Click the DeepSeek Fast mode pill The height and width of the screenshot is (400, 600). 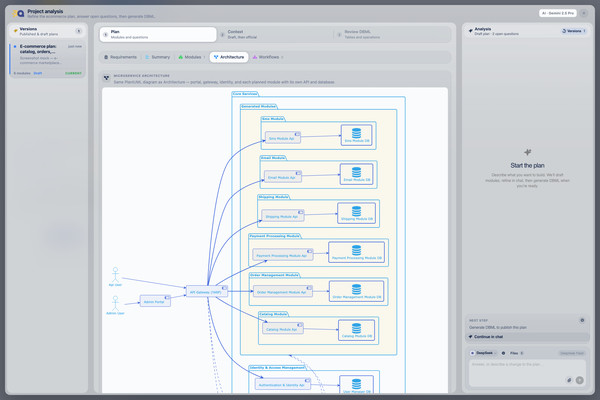coord(572,353)
